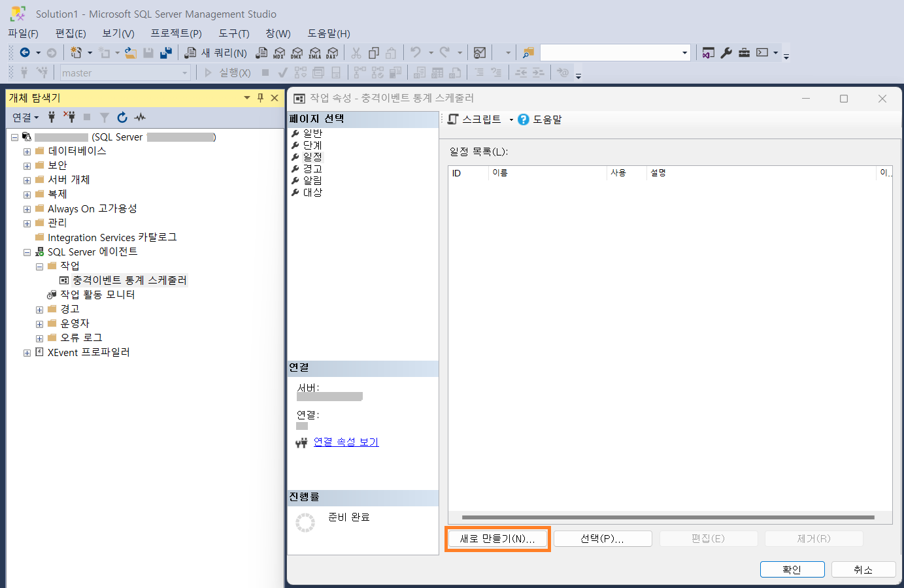Select the 일반 page
The image size is (904, 588).
[312, 133]
